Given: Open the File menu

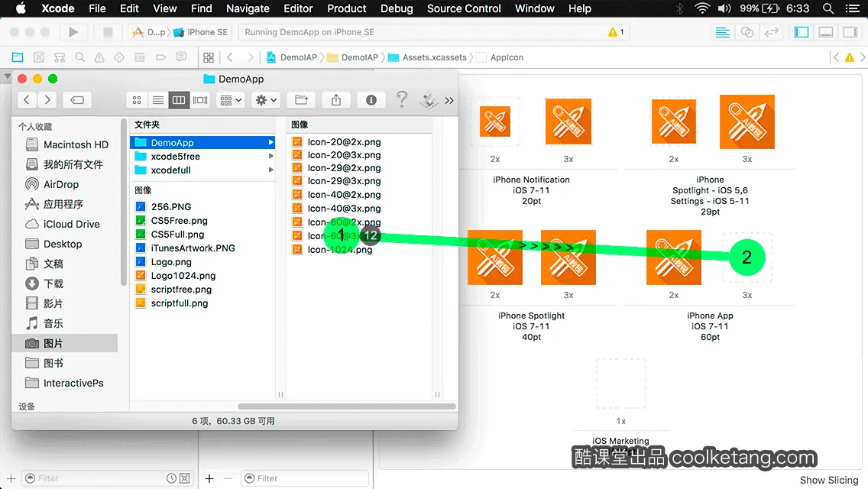Looking at the screenshot, I should pos(97,8).
